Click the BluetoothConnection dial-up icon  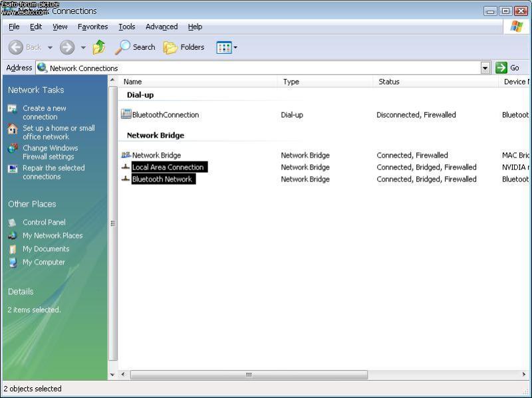[x=126, y=114]
